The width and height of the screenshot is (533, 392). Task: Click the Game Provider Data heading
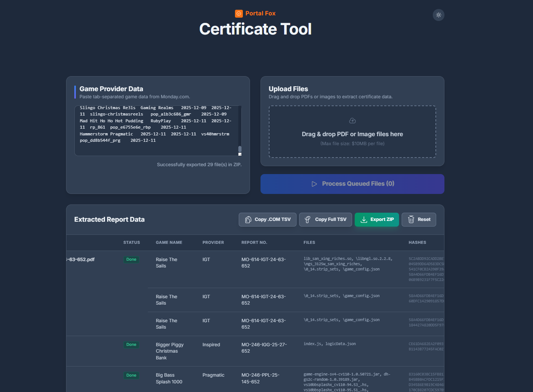tap(111, 89)
